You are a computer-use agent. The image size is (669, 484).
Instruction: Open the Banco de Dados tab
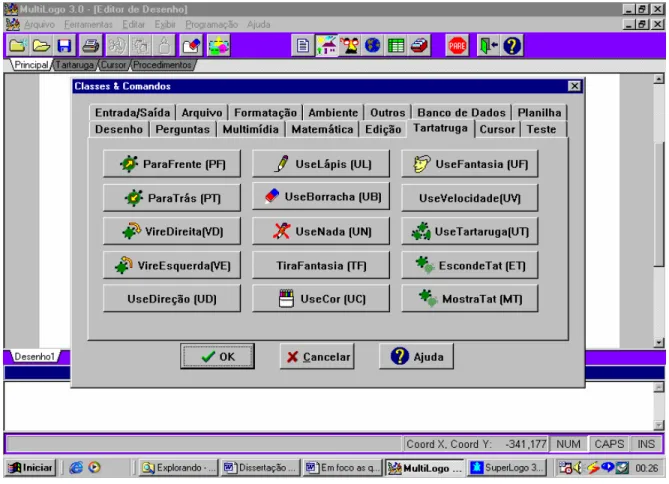461,113
